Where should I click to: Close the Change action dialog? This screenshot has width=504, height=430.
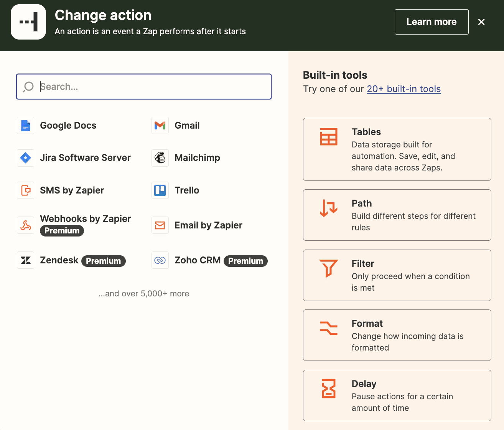click(481, 22)
